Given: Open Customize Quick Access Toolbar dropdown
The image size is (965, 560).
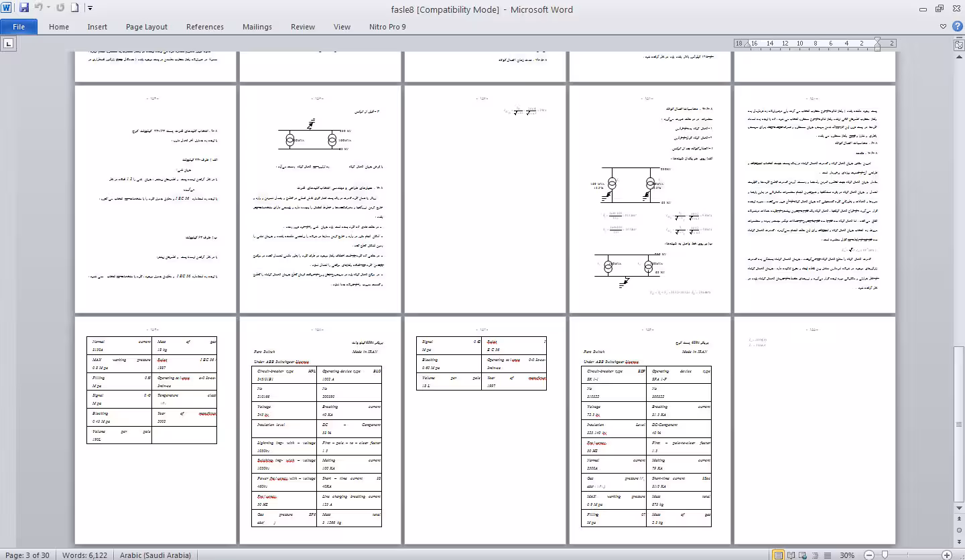Looking at the screenshot, I should pyautogui.click(x=90, y=8).
